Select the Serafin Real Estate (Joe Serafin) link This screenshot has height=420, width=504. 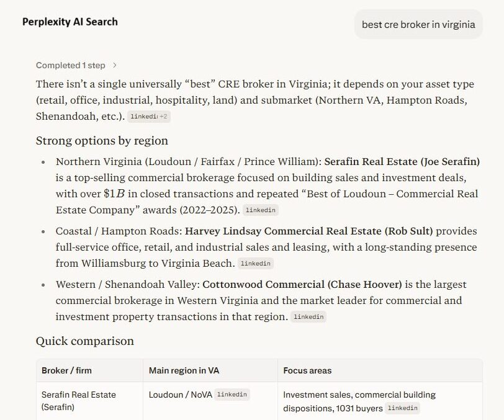click(402, 161)
